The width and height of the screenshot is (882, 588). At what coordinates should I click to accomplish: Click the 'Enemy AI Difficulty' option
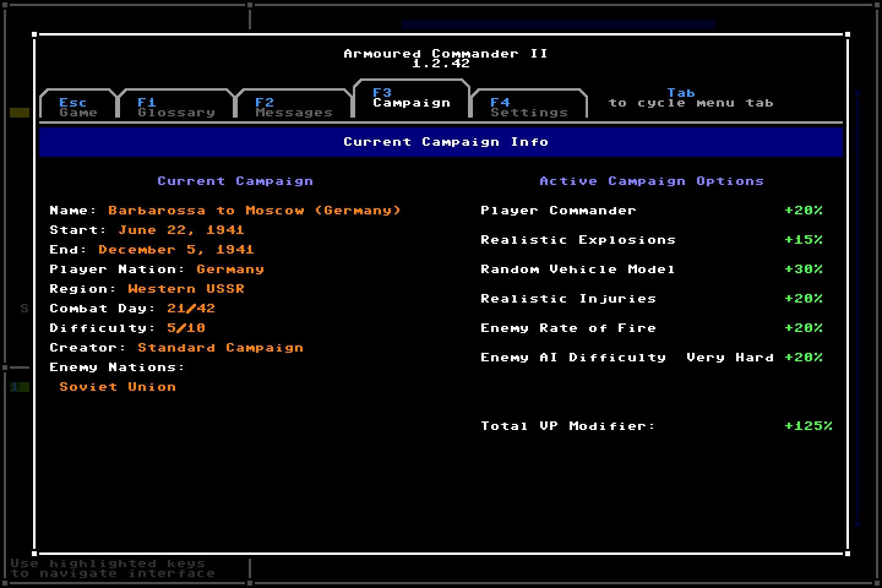point(573,358)
